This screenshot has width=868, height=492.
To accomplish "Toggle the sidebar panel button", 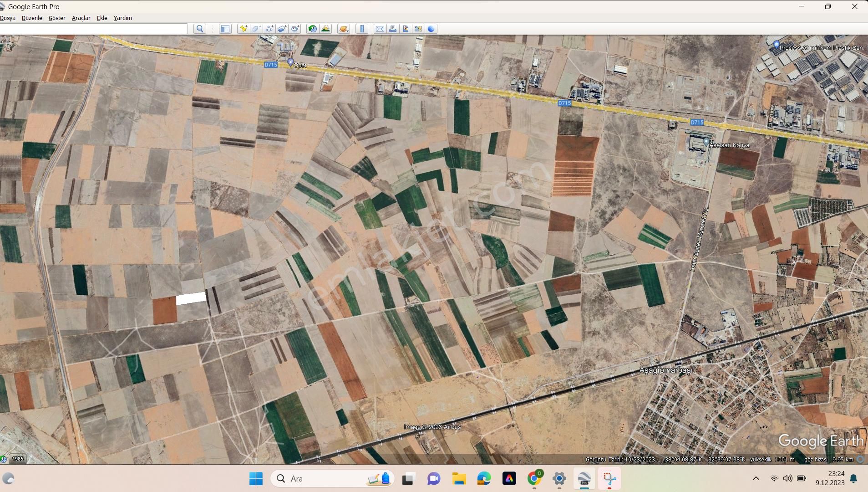I will [225, 29].
